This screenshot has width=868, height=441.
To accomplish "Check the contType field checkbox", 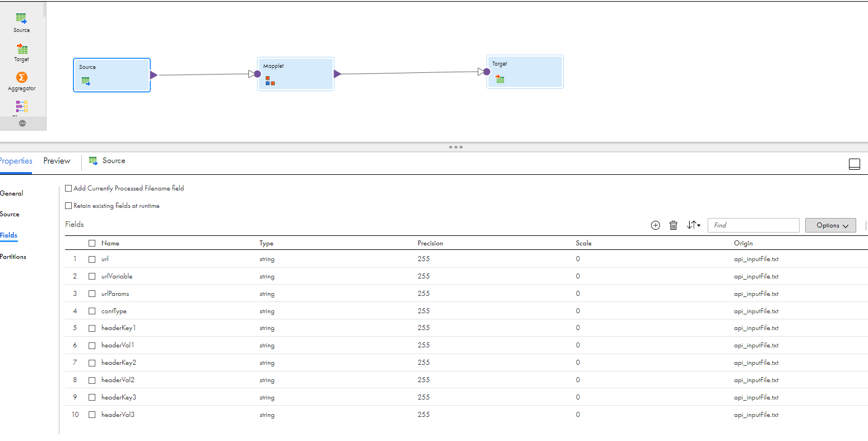I will point(92,311).
